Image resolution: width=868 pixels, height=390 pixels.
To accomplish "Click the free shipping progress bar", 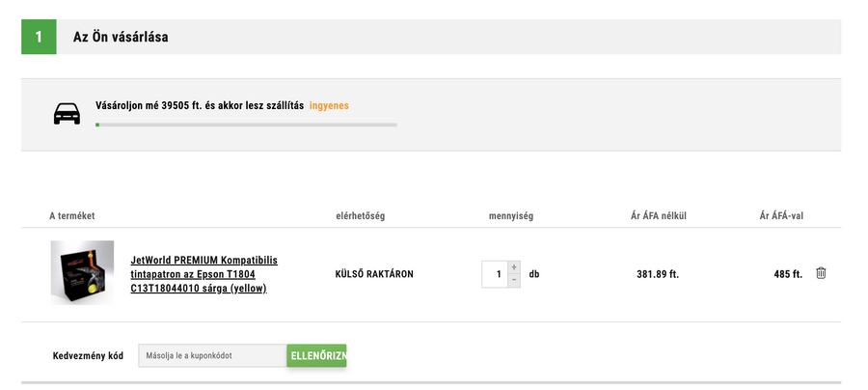I will pyautogui.click(x=246, y=125).
